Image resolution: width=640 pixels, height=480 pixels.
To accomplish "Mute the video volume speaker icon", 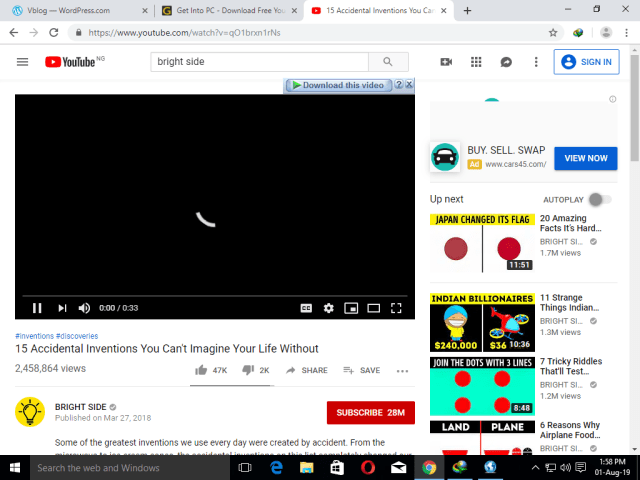I will click(x=85, y=308).
